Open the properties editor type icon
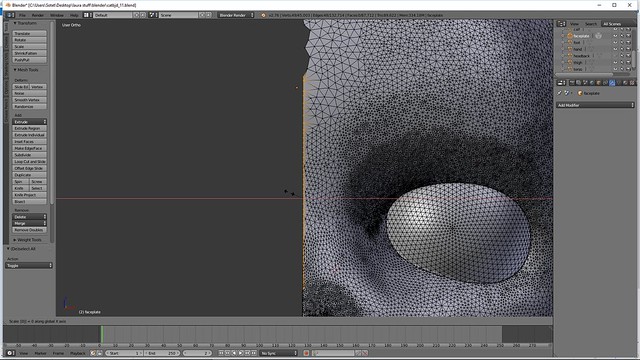 click(562, 83)
